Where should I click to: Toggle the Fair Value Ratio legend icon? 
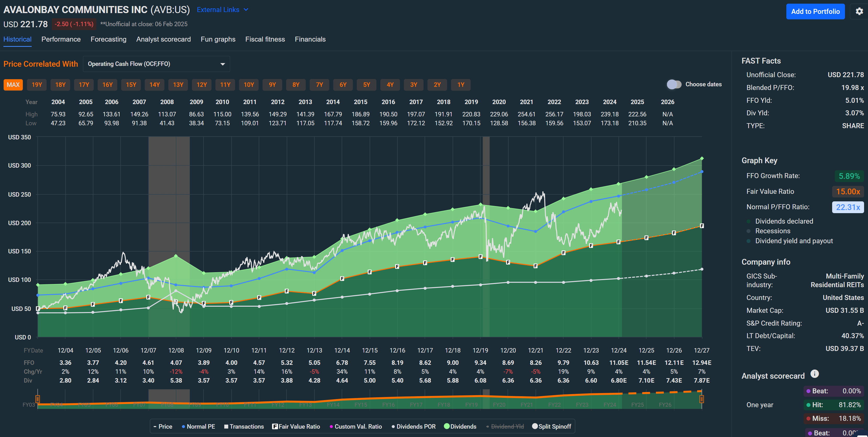tap(275, 426)
